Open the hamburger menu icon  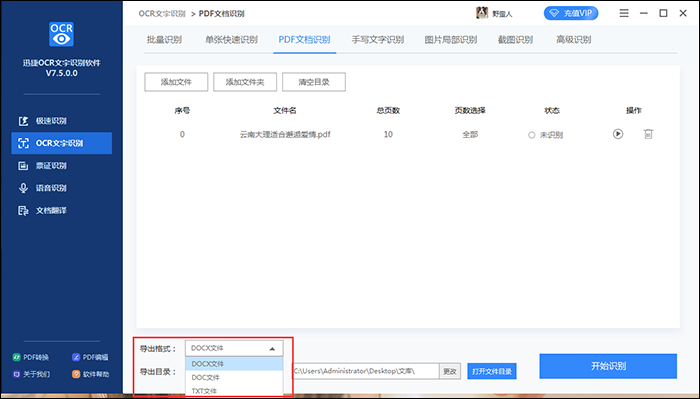[x=624, y=13]
